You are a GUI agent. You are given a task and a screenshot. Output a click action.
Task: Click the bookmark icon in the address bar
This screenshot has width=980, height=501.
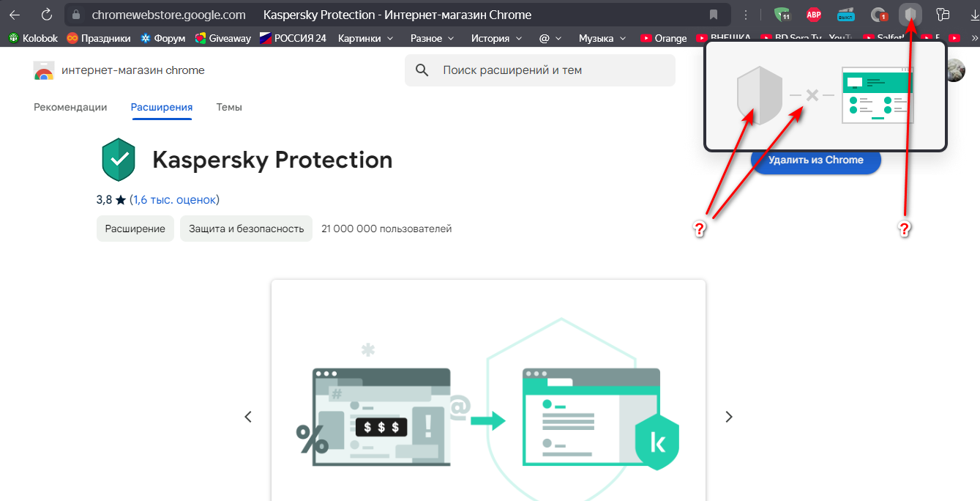(714, 15)
